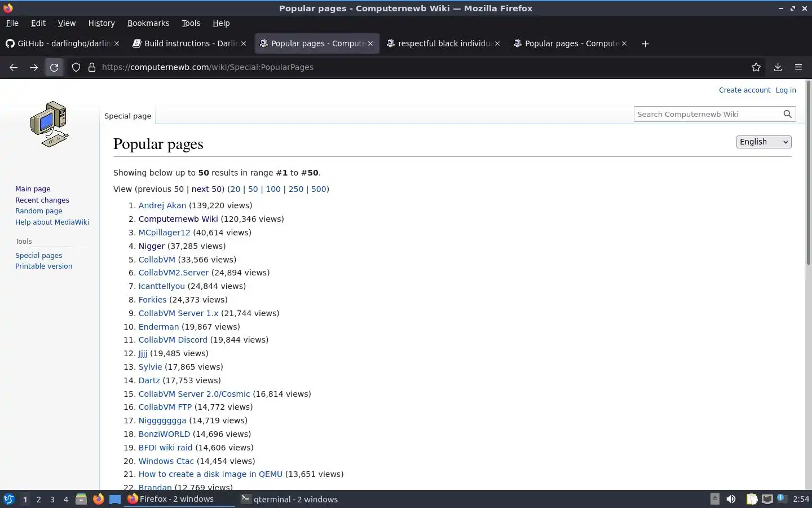
Task: Click the Log in link
Action: pos(785,90)
